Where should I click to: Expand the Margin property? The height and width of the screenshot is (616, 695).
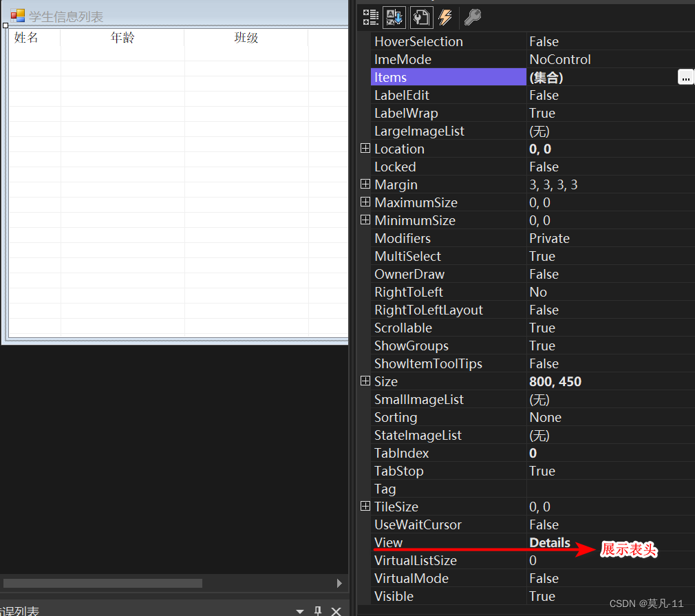point(365,184)
